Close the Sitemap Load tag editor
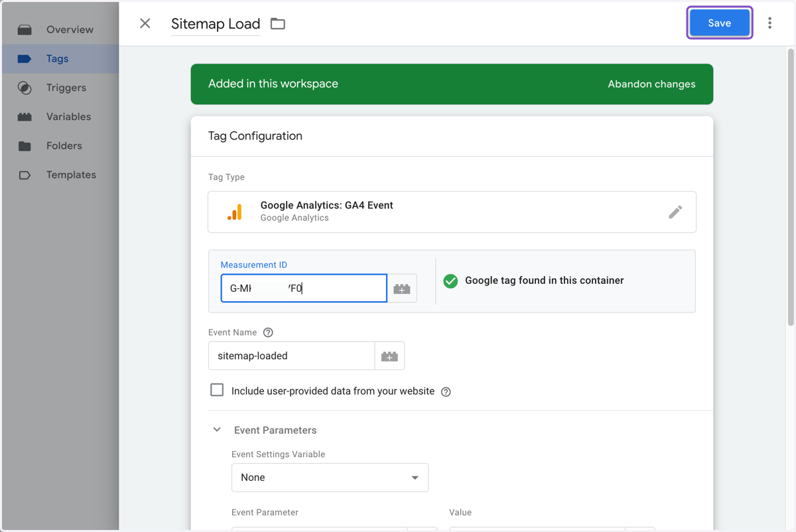The height and width of the screenshot is (532, 796). coord(145,23)
